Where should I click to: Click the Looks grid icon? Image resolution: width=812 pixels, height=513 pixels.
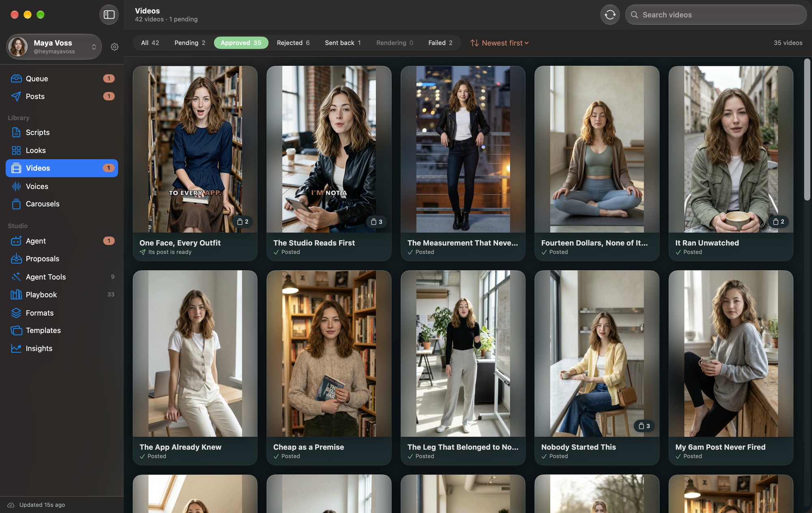[16, 150]
